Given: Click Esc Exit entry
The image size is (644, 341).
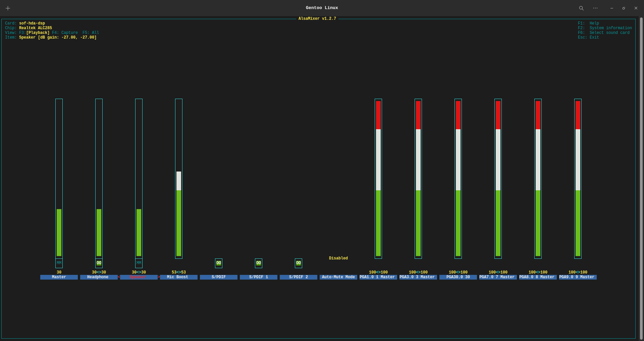Looking at the screenshot, I should [x=588, y=38].
